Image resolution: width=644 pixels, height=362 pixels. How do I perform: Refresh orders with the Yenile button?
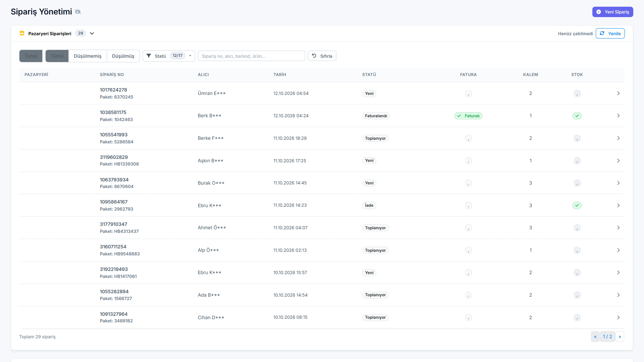[610, 33]
